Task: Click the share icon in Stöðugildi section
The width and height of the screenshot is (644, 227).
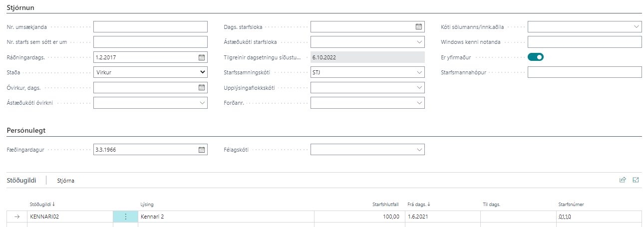Action: coord(623,180)
